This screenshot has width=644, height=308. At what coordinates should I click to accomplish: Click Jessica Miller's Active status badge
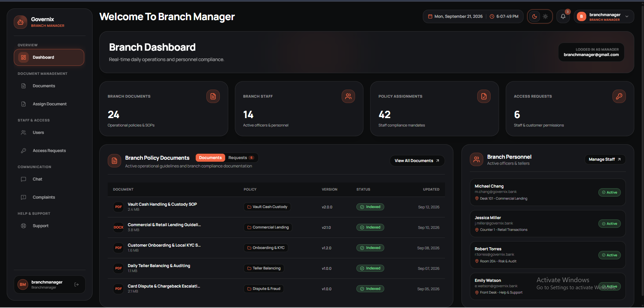[x=609, y=224]
